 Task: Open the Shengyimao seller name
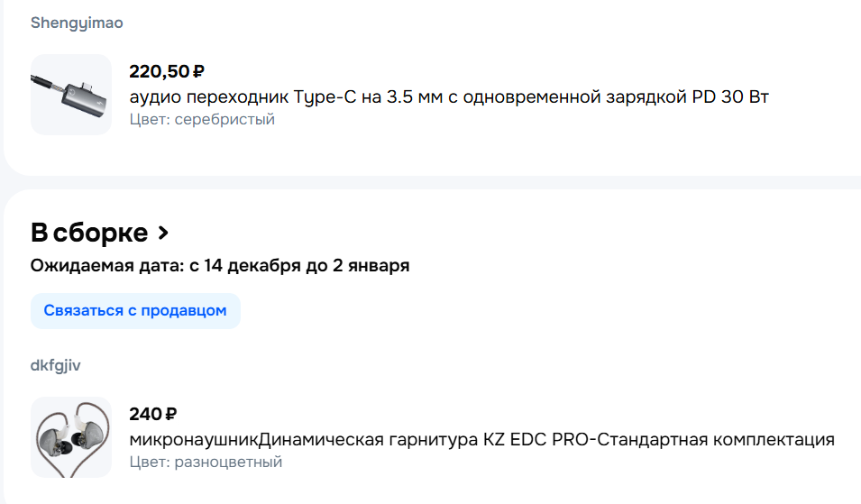(77, 22)
